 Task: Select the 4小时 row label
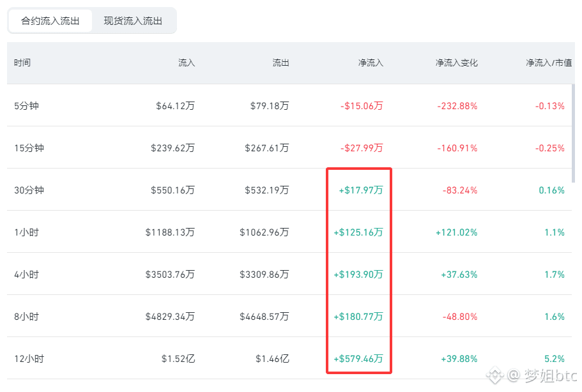click(26, 275)
